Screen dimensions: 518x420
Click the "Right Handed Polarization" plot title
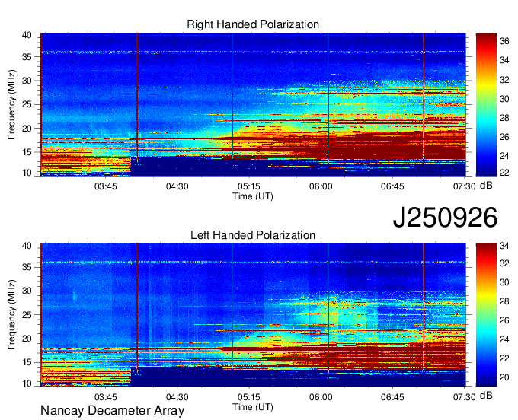coord(253,24)
